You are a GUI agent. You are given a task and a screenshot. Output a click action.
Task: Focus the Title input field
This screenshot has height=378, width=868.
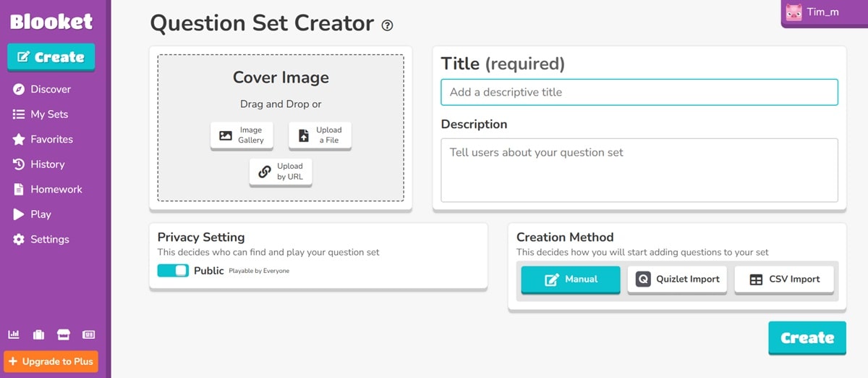click(639, 92)
